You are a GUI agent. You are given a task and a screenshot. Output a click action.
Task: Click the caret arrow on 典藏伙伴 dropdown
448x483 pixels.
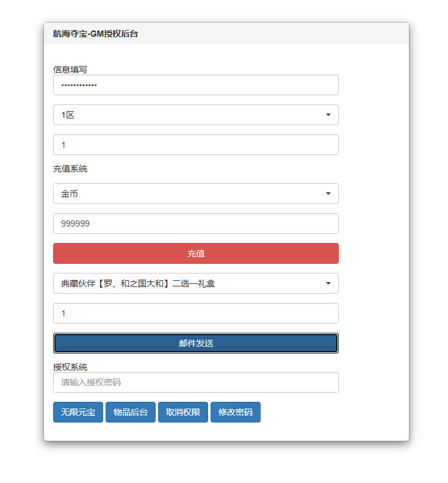coord(328,283)
